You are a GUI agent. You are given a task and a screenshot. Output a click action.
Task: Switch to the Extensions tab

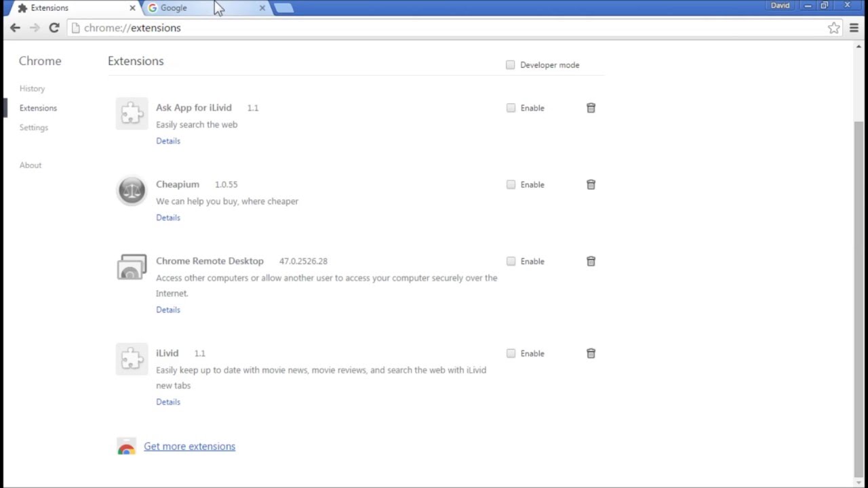click(73, 8)
